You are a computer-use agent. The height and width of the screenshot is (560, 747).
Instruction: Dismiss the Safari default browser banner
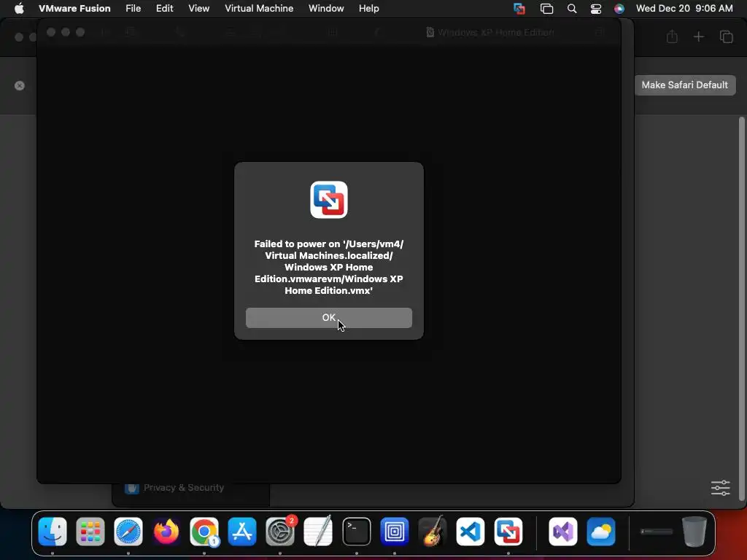20,86
